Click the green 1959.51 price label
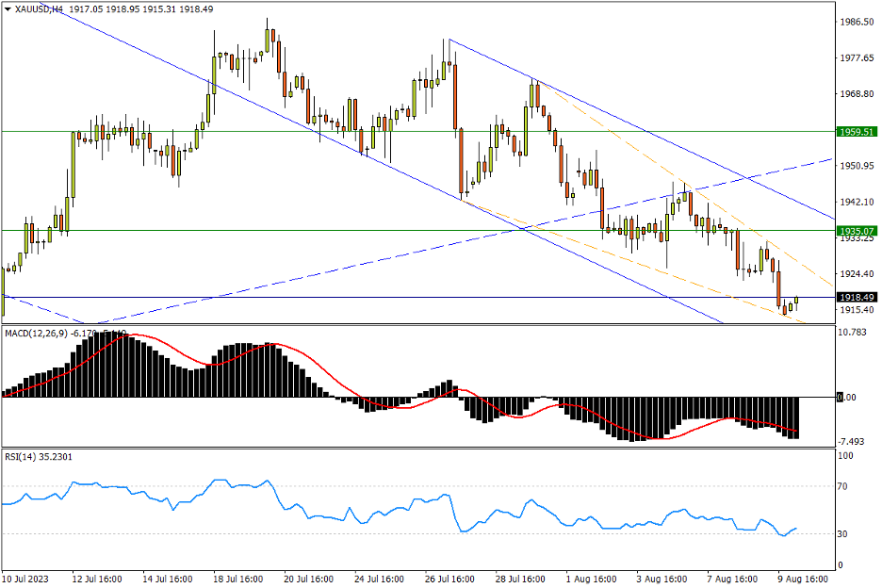This screenshot has height=588, width=882. click(857, 132)
